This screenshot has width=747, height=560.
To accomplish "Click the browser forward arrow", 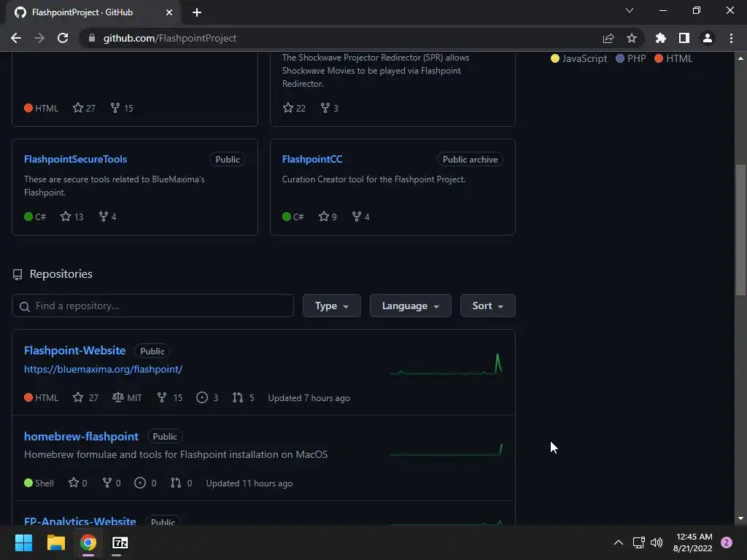I will click(39, 38).
